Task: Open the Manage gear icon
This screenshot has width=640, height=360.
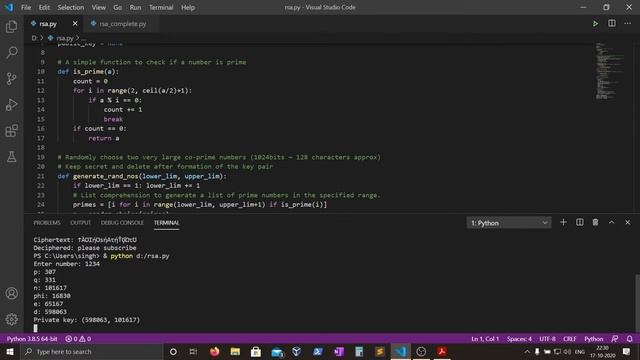Action: coord(11,319)
